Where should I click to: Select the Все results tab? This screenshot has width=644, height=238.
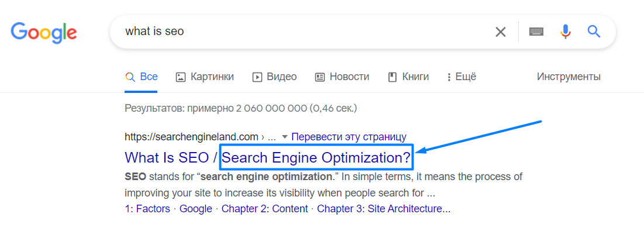click(142, 77)
